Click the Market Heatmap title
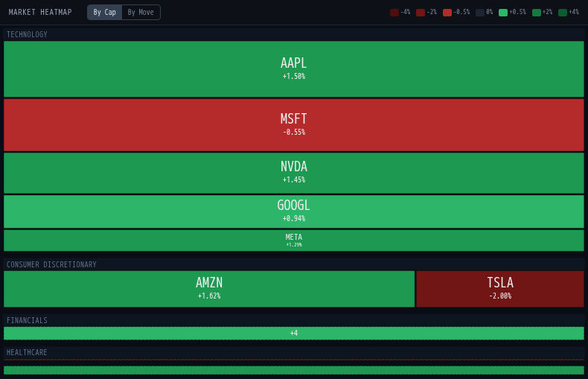The image size is (588, 379). tap(40, 13)
